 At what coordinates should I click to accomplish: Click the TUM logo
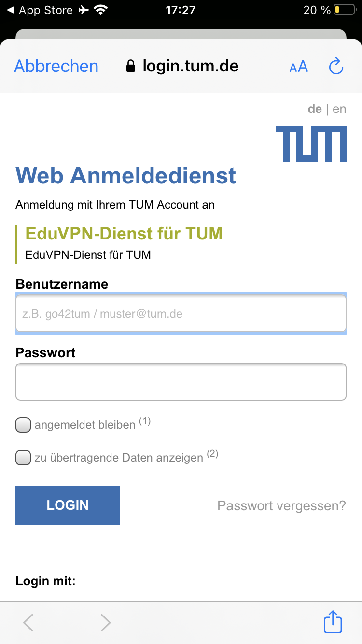311,144
